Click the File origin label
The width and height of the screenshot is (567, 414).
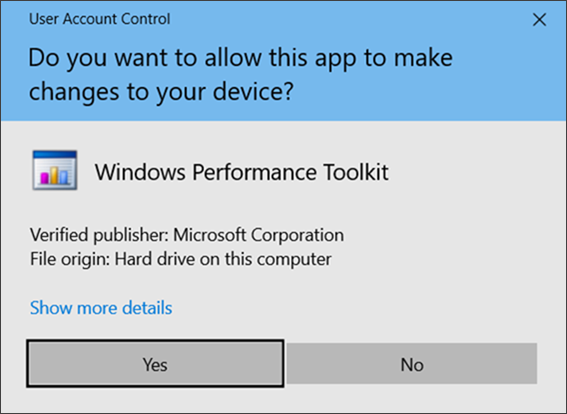point(70,259)
